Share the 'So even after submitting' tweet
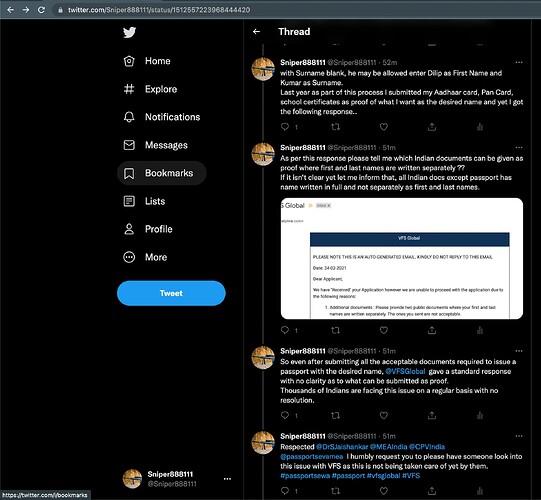 [x=432, y=415]
